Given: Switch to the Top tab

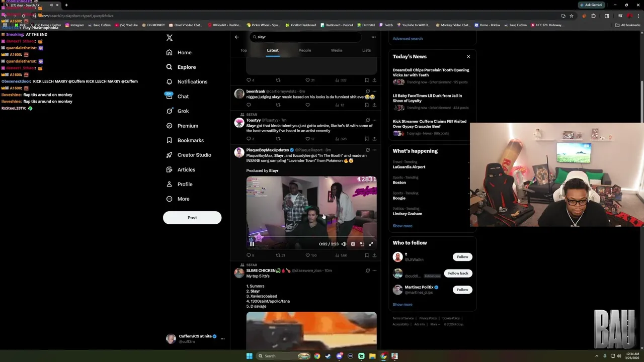Looking at the screenshot, I should [x=244, y=50].
